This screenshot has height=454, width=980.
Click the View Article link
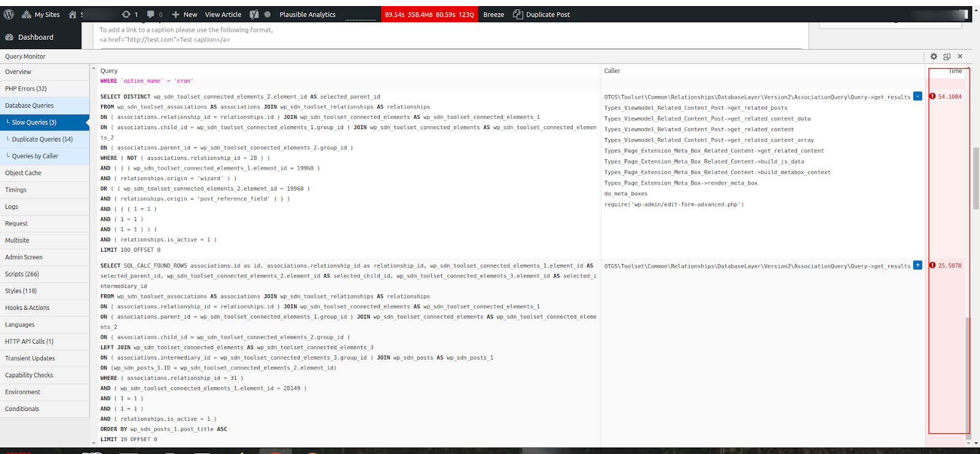[x=223, y=14]
